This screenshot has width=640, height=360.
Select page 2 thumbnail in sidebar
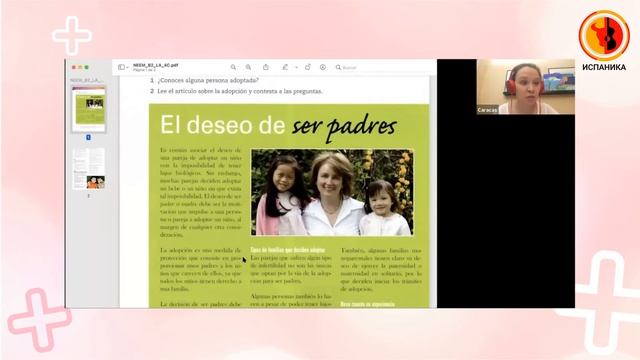pyautogui.click(x=89, y=169)
